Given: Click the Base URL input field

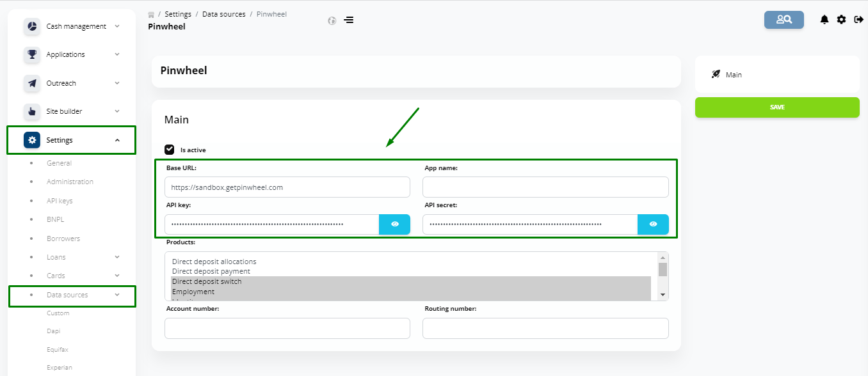Looking at the screenshot, I should tap(287, 187).
